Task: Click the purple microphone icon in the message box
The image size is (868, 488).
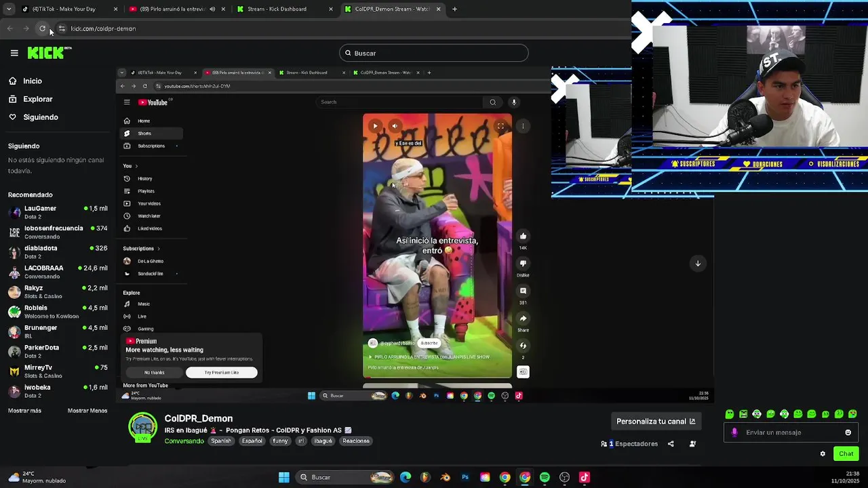Action: 734,432
